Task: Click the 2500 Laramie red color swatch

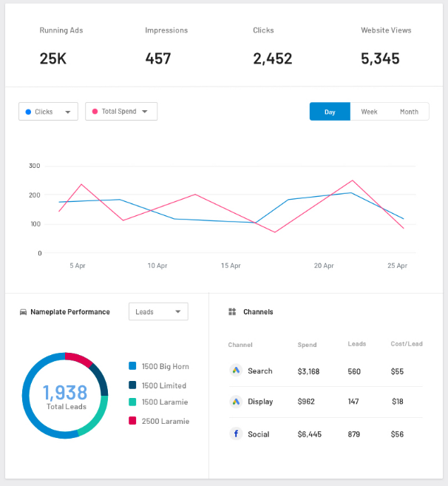Action: click(x=132, y=421)
